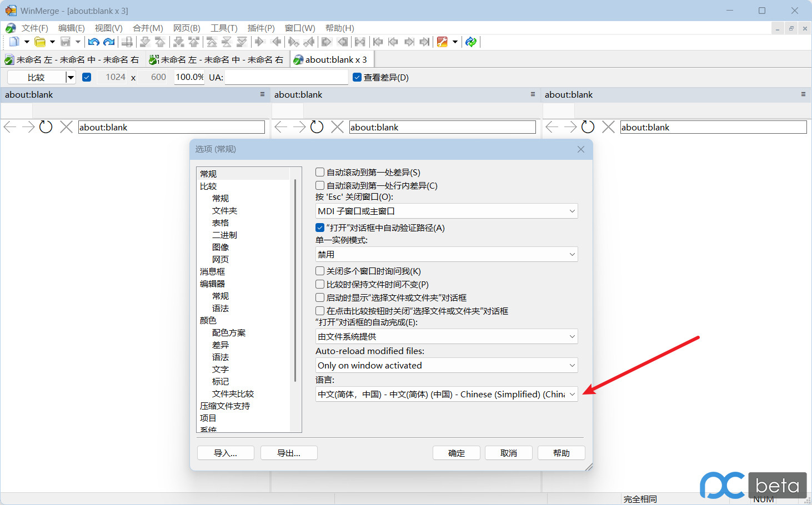The height and width of the screenshot is (505, 812).
Task: Switch to the first 未命名 左 - 未命名 中 tab
Action: [x=72, y=59]
